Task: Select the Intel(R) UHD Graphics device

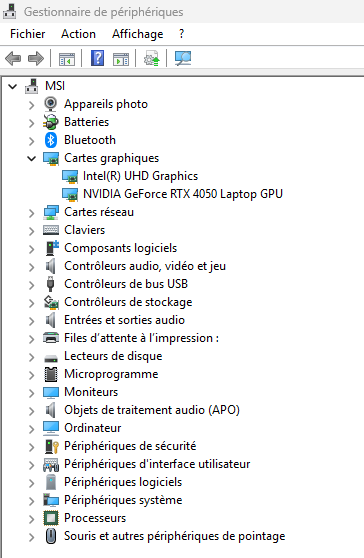Action: [x=141, y=176]
